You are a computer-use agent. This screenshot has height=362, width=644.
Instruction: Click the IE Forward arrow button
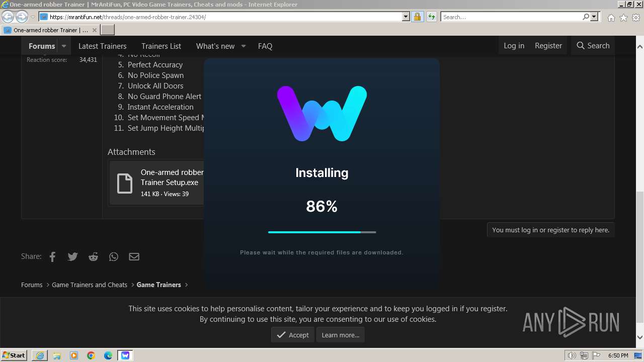[x=22, y=17]
